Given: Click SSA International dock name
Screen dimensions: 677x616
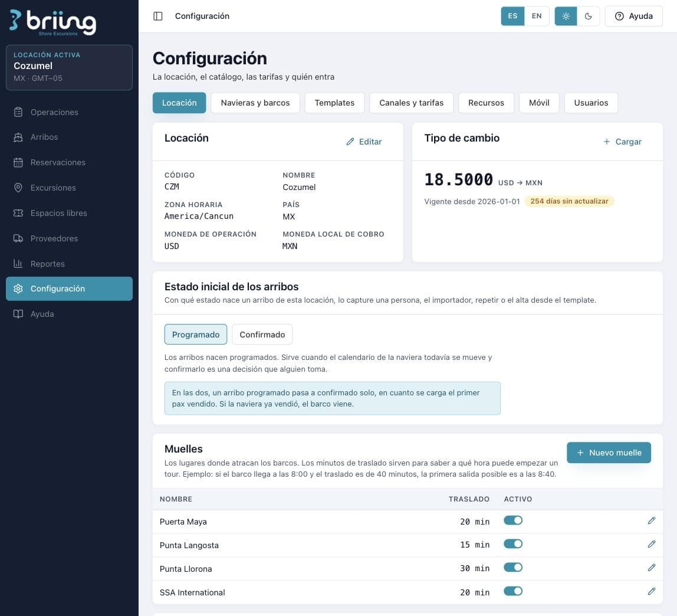Looking at the screenshot, I should point(192,592).
